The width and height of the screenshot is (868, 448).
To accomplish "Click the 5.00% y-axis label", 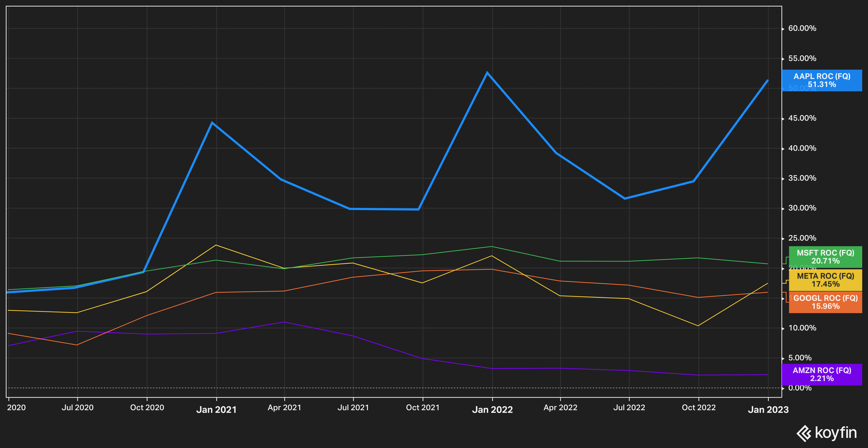I will click(x=800, y=358).
